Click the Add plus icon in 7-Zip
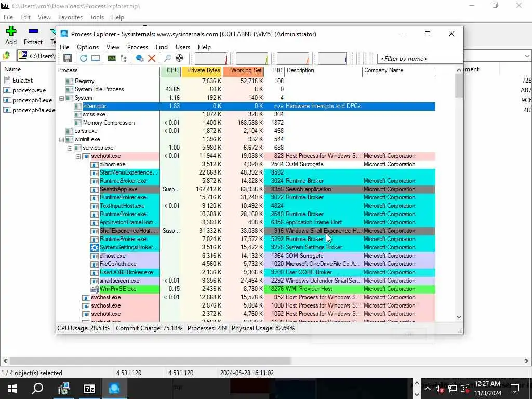The image size is (532, 399). tap(11, 31)
